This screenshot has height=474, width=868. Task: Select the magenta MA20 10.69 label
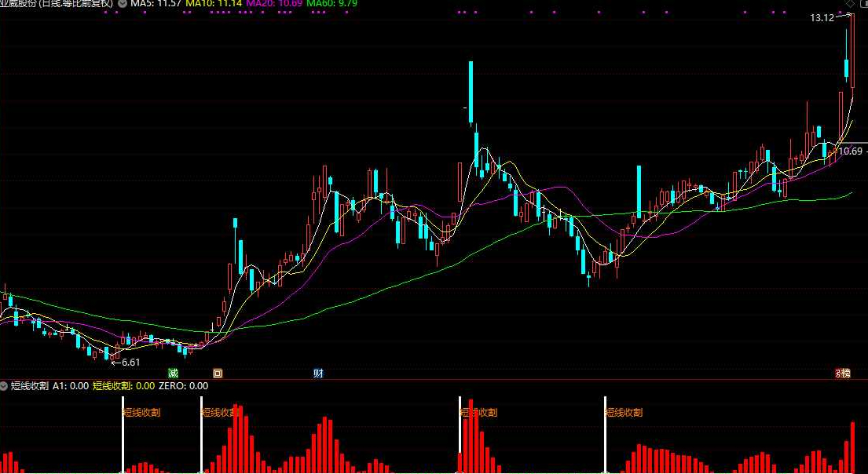coord(274,3)
